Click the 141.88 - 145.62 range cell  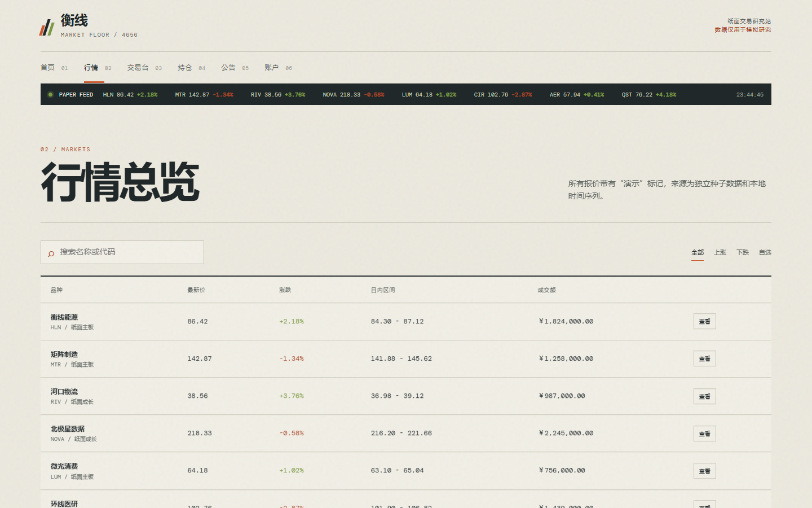(401, 359)
